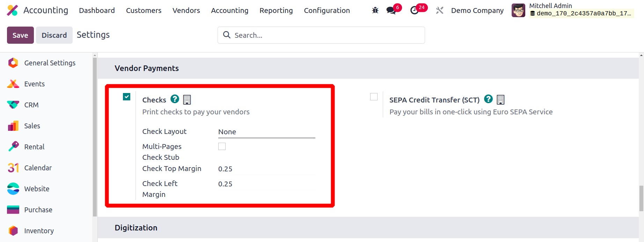Open the Configuration menu
644x242 pixels.
pyautogui.click(x=327, y=10)
